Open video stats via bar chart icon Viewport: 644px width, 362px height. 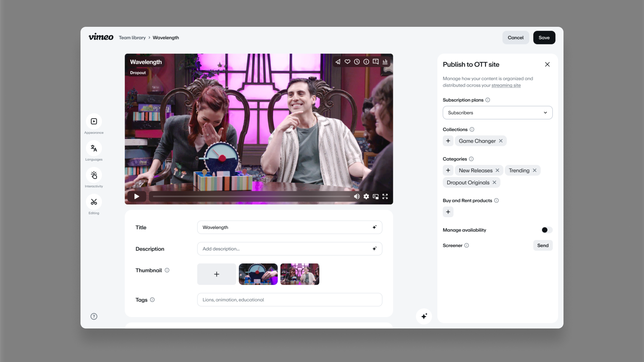click(385, 62)
